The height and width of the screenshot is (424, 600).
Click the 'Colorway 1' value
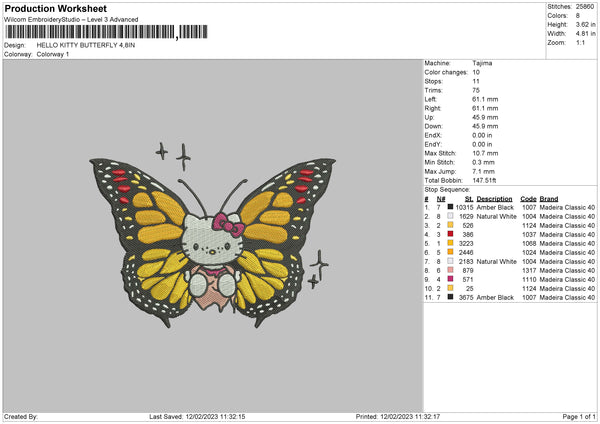53,54
